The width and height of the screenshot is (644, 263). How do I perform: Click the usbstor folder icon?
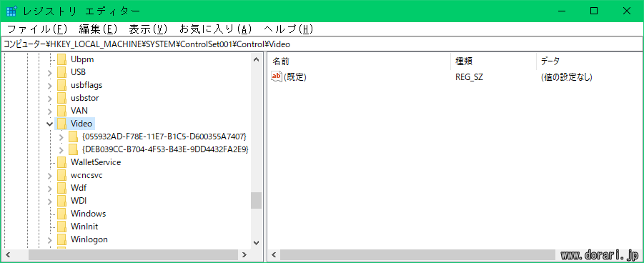coord(61,98)
